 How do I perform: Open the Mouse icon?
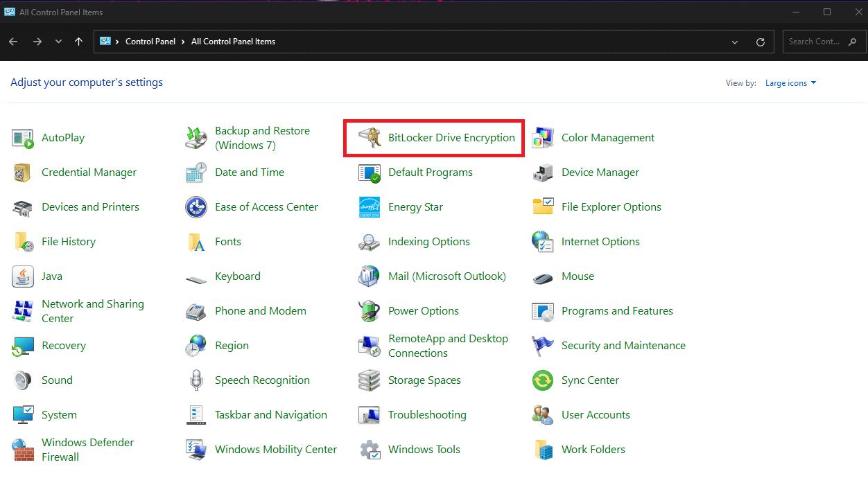[543, 278]
